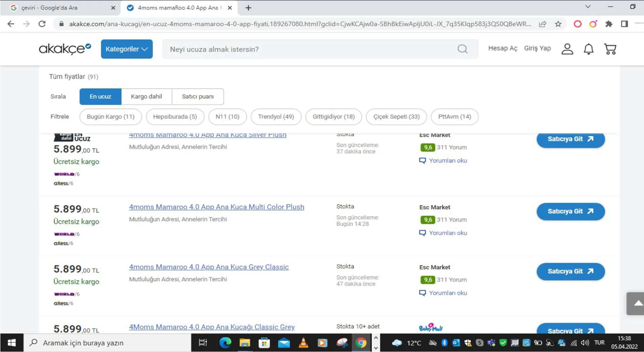Open VLC media player from taskbar
Image resolution: width=644 pixels, height=352 pixels.
point(303,343)
